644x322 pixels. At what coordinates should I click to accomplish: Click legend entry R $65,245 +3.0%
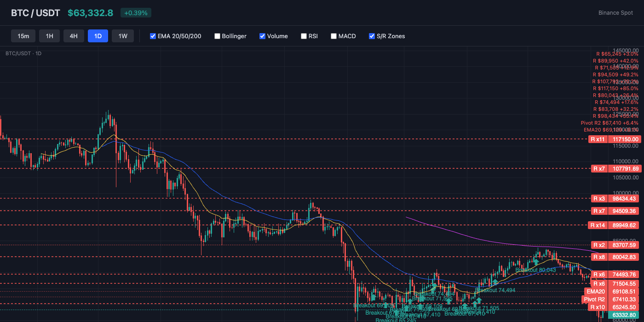617,54
